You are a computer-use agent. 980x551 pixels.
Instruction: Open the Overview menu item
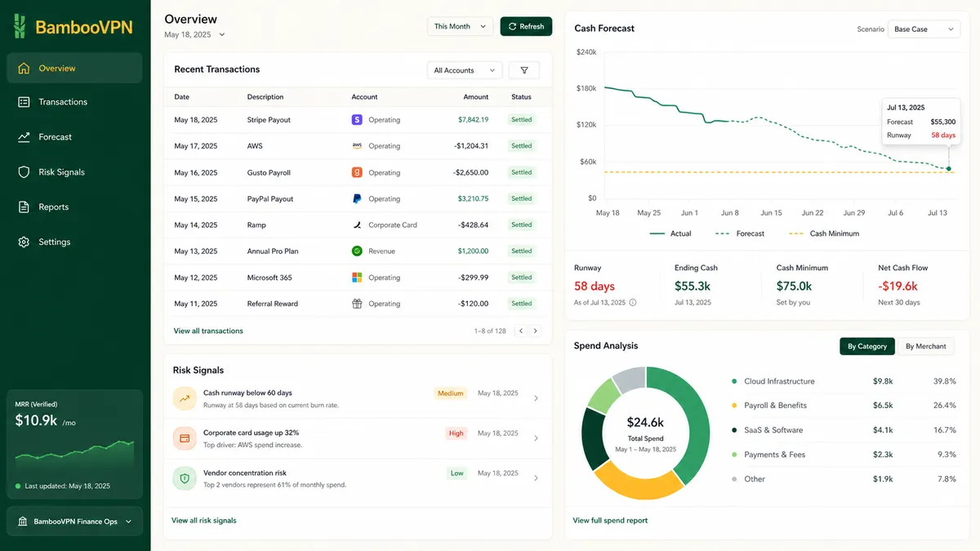point(74,69)
